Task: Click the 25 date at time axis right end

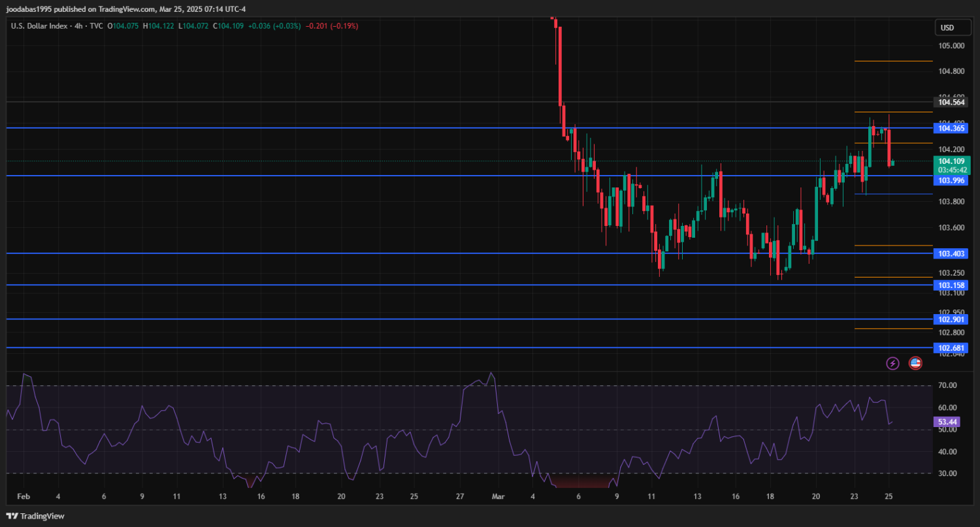Action: pyautogui.click(x=889, y=496)
